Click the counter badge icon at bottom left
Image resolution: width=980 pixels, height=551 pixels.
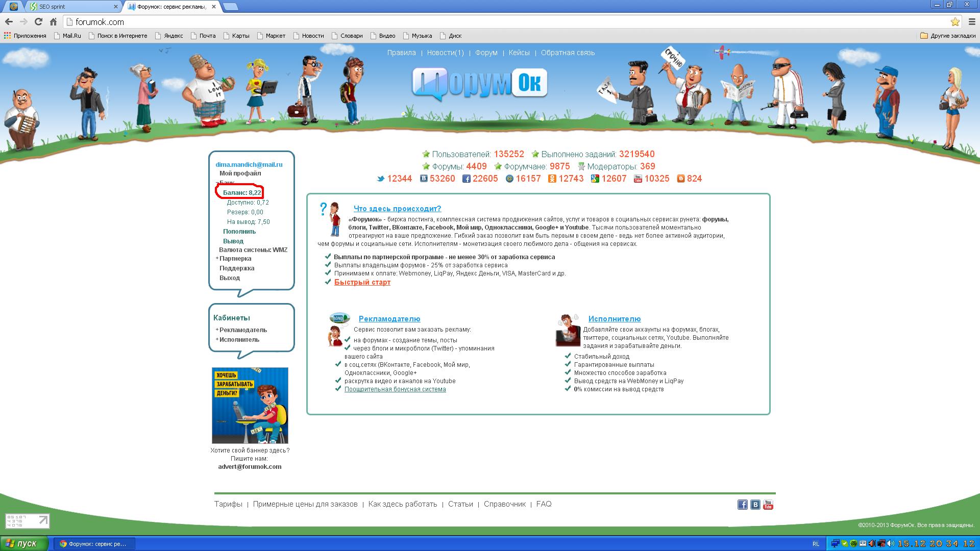[28, 521]
